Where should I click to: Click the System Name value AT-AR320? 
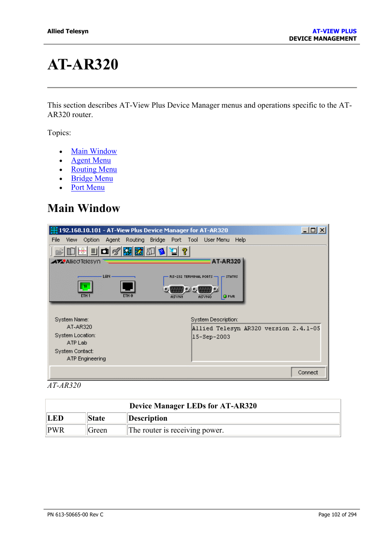79,327
